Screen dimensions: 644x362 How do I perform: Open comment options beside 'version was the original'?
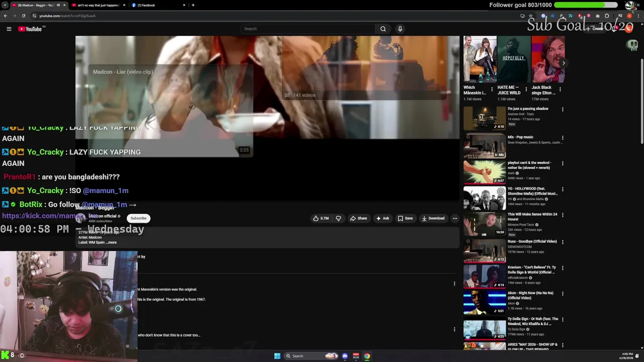click(x=454, y=284)
